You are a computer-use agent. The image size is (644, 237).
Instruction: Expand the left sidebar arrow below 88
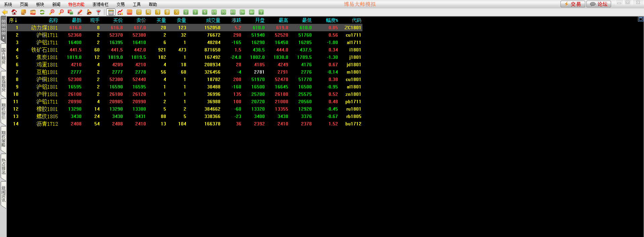pyautogui.click(x=3, y=38)
